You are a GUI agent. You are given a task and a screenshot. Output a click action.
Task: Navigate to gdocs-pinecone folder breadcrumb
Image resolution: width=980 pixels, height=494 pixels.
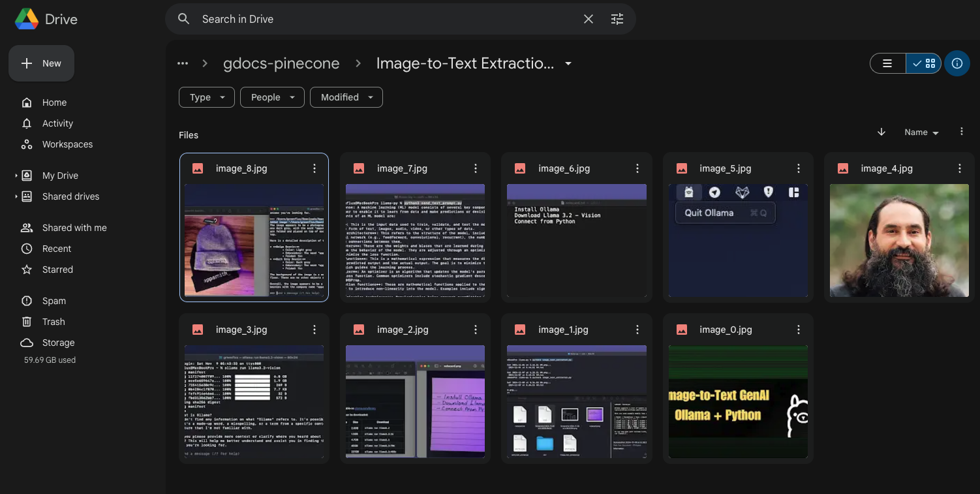[x=281, y=63]
